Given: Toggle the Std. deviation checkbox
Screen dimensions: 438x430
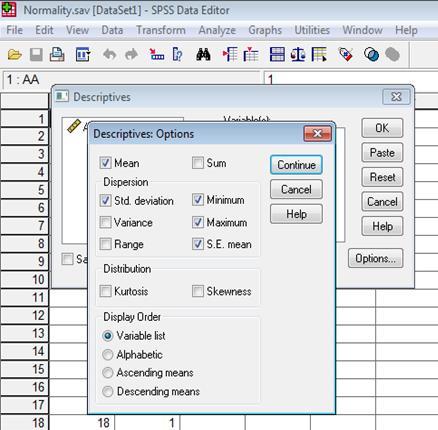Looking at the screenshot, I should [x=105, y=200].
